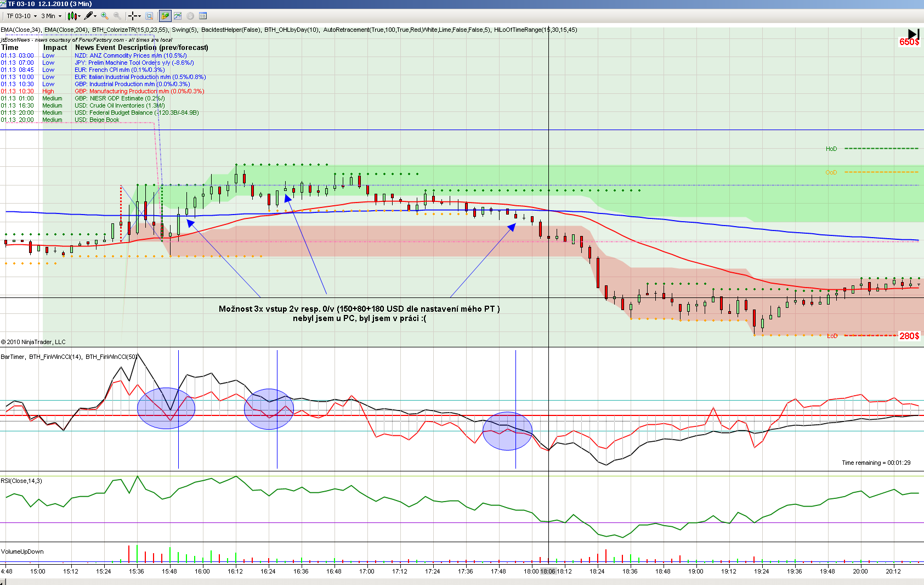Click the AutoRetracement indicator label
924x585 pixels.
(407, 30)
